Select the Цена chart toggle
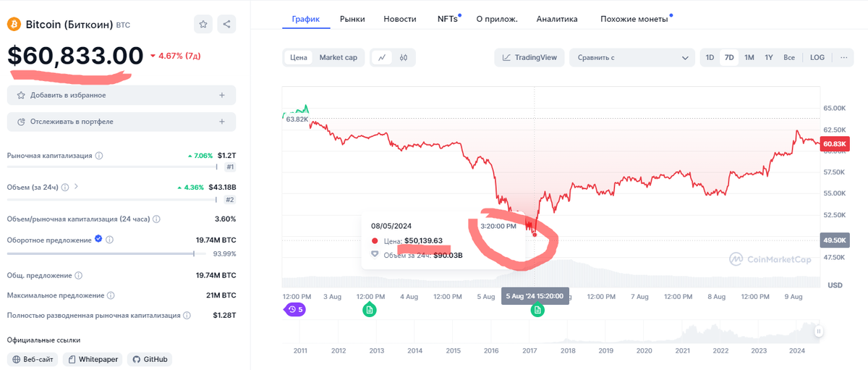The image size is (868, 370). (299, 57)
